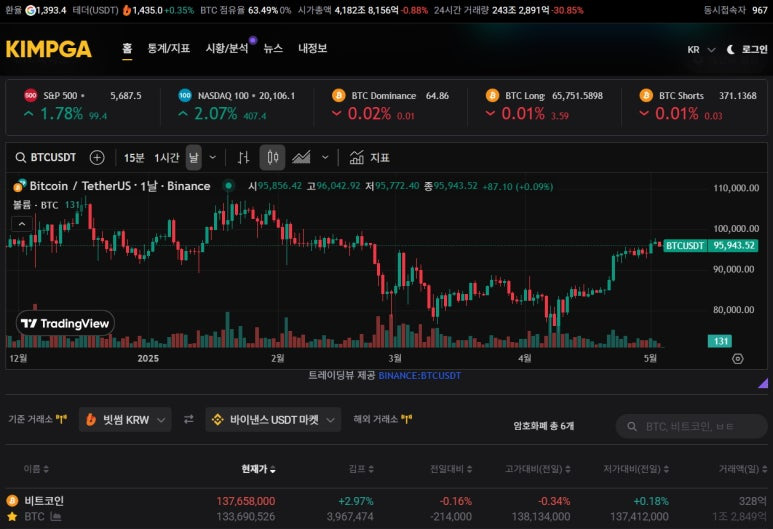Collapse the chart legend with the caret
Screen dimensions: 773x529
pos(22,224)
